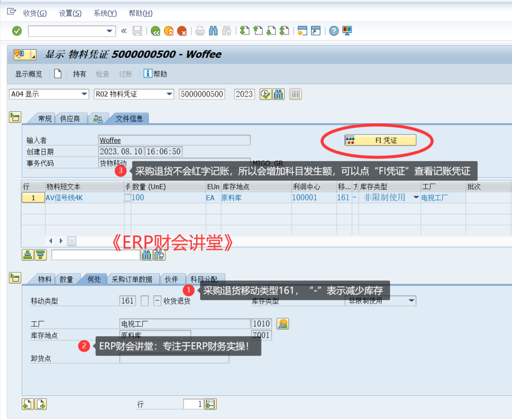512x420 pixels.
Task: Click the Save disk icon in toolbar
Action: [x=137, y=31]
